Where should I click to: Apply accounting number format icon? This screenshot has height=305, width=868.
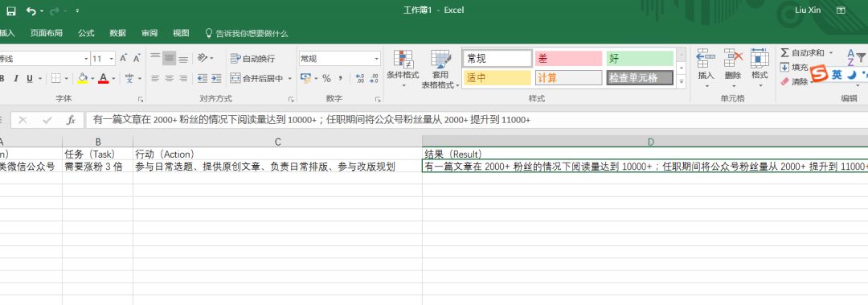[x=305, y=78]
